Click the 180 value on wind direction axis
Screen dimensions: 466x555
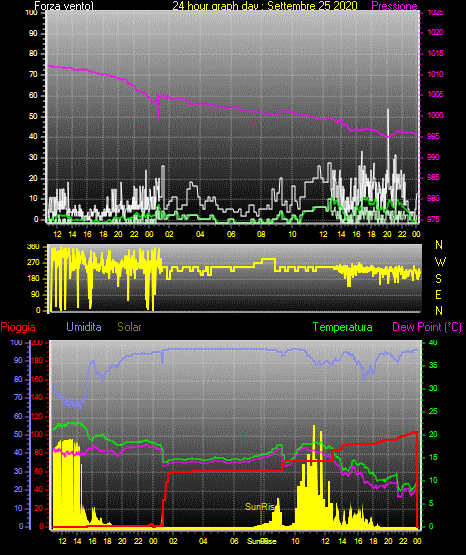coord(33,279)
